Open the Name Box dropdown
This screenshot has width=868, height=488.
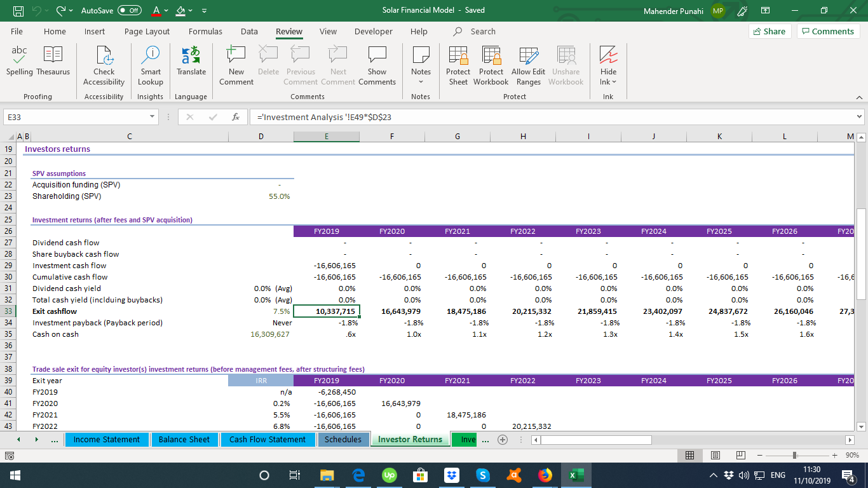point(152,116)
